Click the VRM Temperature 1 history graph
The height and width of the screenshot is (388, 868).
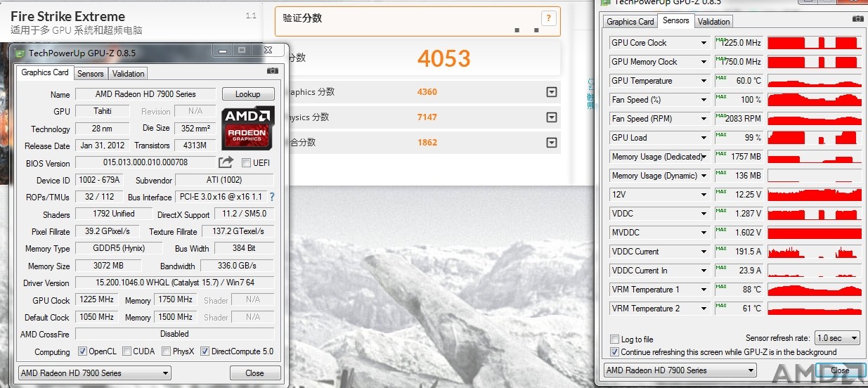point(815,290)
